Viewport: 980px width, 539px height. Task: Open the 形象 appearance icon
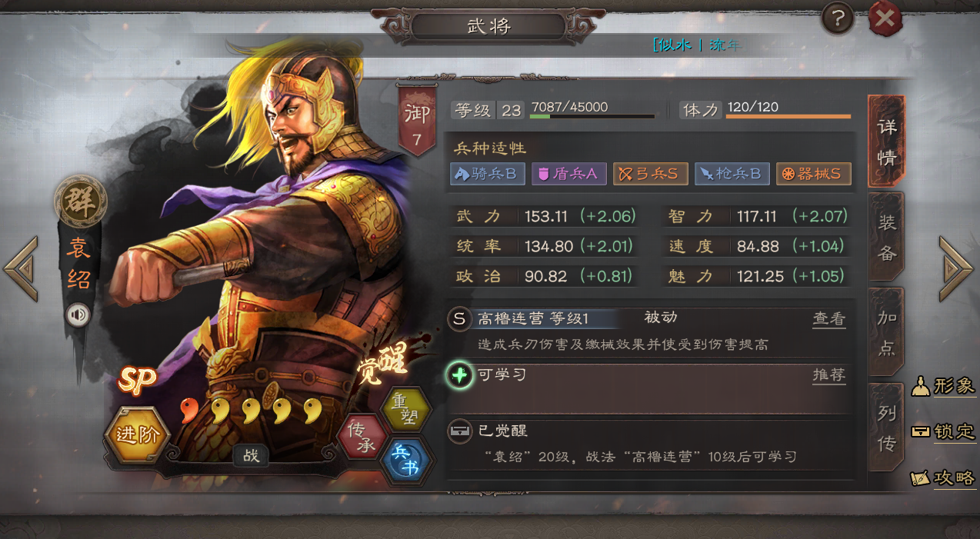click(943, 386)
